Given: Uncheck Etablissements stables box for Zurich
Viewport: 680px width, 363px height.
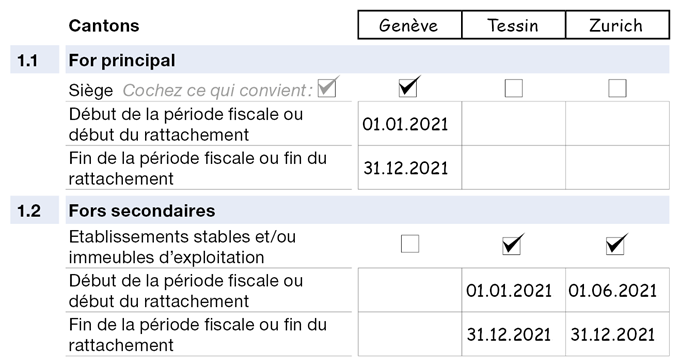Looking at the screenshot, I should click(615, 245).
